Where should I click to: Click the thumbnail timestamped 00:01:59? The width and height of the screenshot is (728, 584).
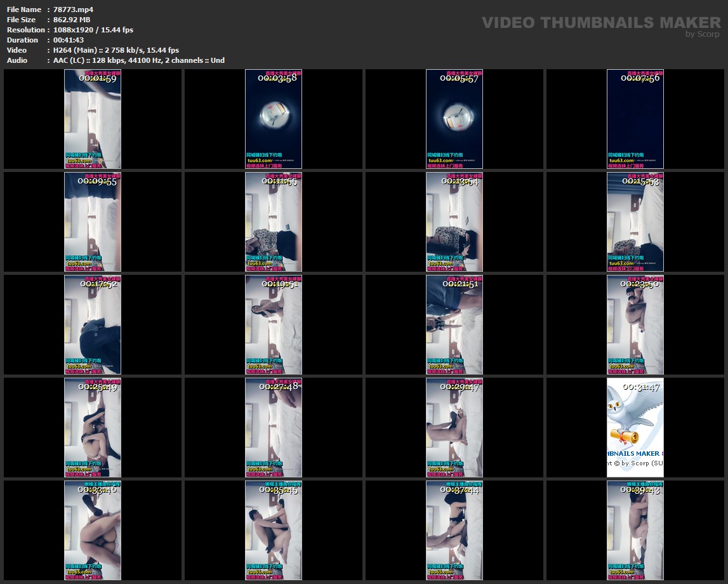pyautogui.click(x=93, y=119)
